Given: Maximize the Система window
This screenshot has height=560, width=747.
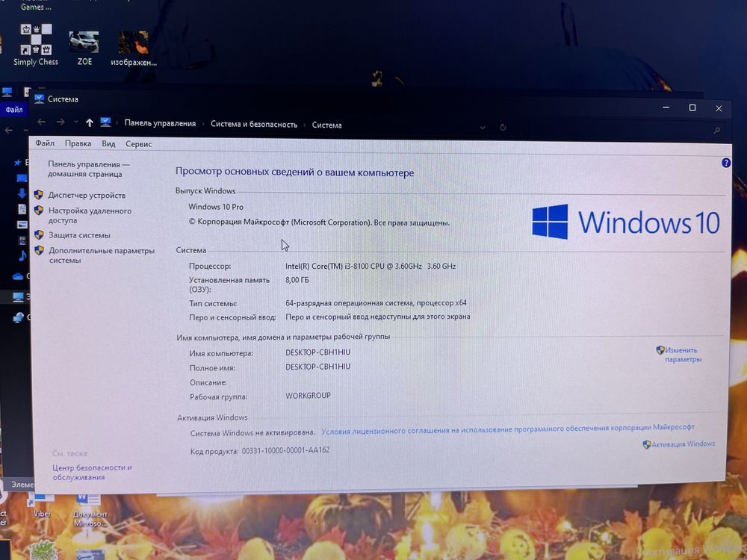Looking at the screenshot, I should (692, 108).
